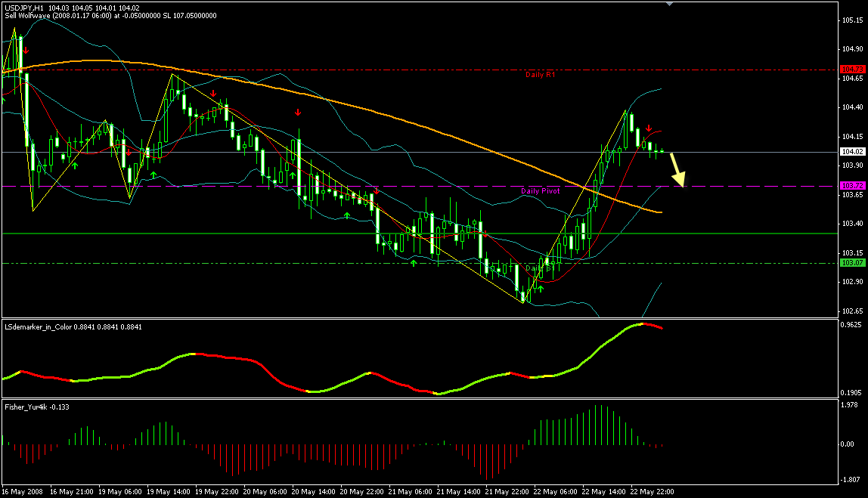The image size is (868, 498).
Task: Click the 20 May 14:00 time label
Action: [313, 491]
